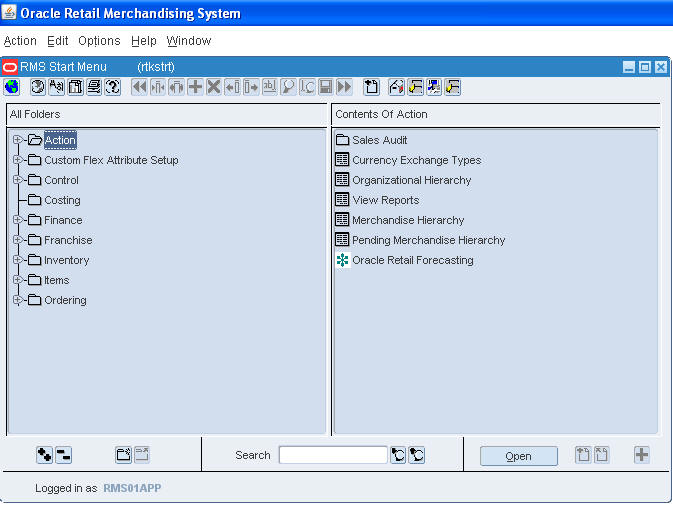Screen dimensions: 673x506
Task: Expand the Action folder tree node
Action: pyautogui.click(x=18, y=139)
